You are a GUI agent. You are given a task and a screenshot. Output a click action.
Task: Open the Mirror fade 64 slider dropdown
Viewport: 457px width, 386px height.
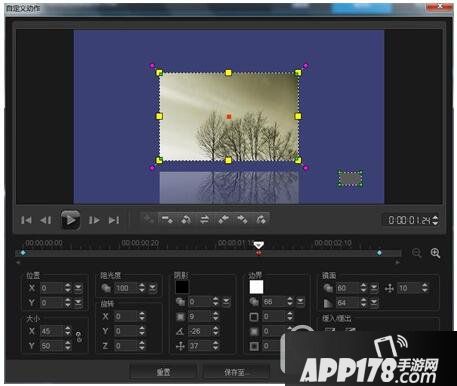tap(374, 303)
